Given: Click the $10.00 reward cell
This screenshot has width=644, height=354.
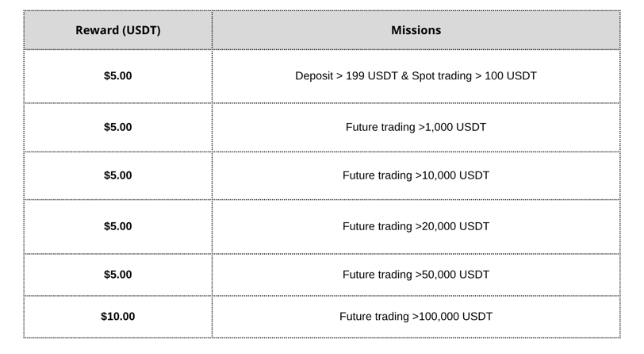Looking at the screenshot, I should pos(118,317).
